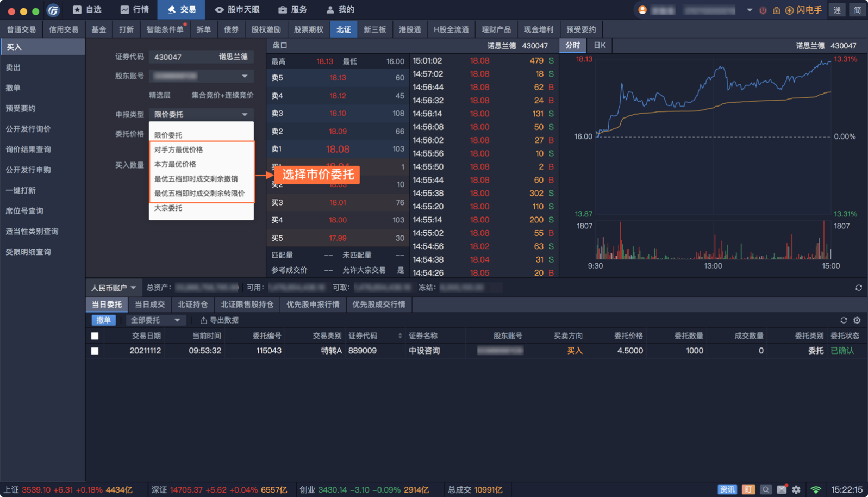
Task: Expand the 人民币账户 currency dropdown
Action: (x=113, y=288)
